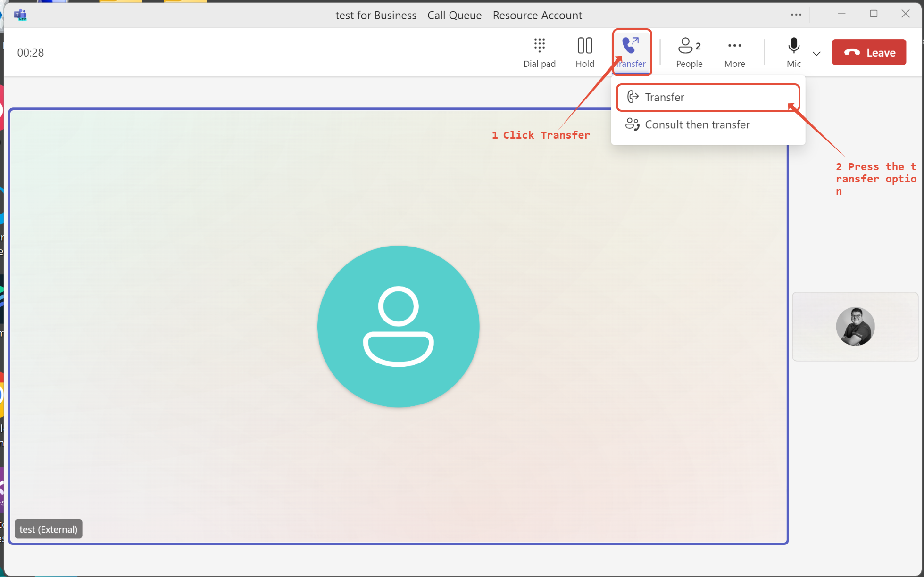Screen dimensions: 924x577
Task: Open the Dial pad
Action: pos(539,52)
